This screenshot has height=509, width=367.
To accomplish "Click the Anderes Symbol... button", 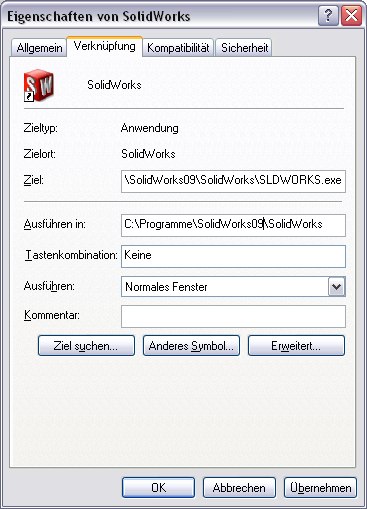I will tap(191, 346).
